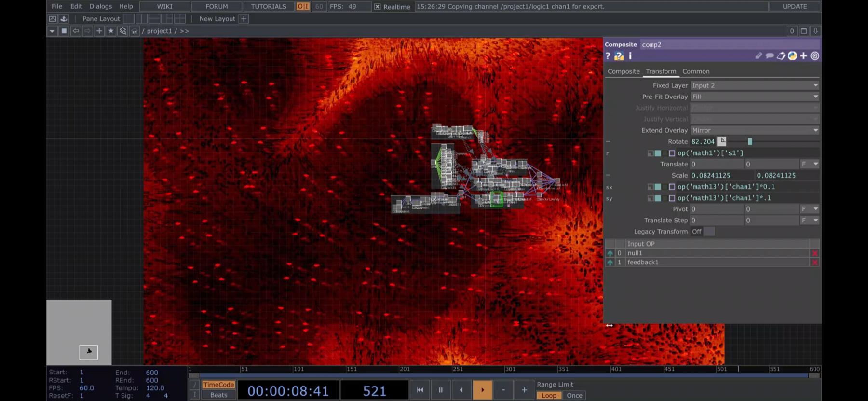Expand the Pre-Fit Overlay dropdown

[755, 97]
